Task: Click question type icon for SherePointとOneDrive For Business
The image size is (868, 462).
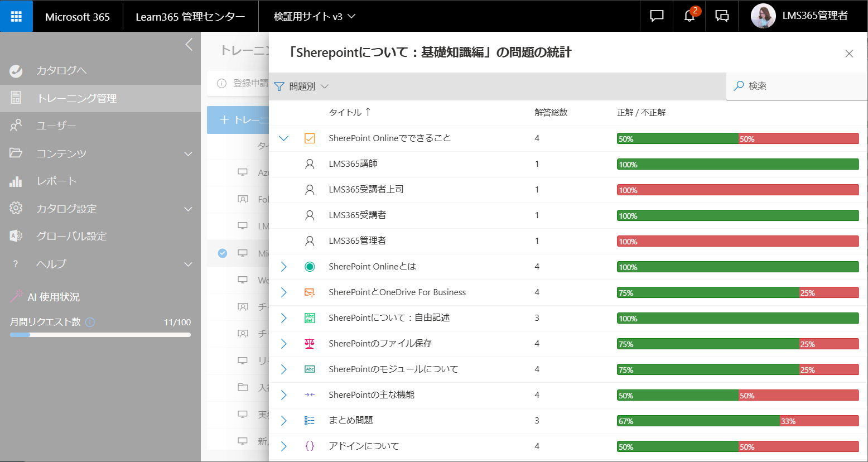Action: pyautogui.click(x=310, y=292)
